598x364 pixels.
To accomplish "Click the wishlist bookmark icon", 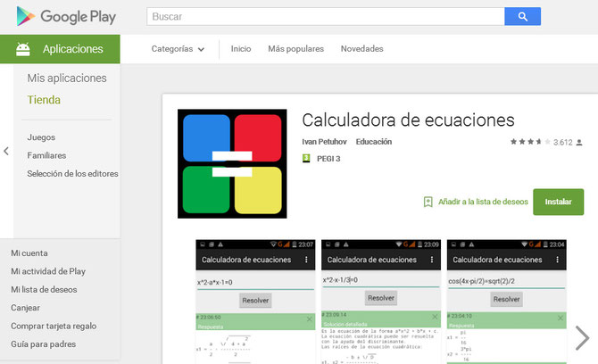I will point(428,202).
